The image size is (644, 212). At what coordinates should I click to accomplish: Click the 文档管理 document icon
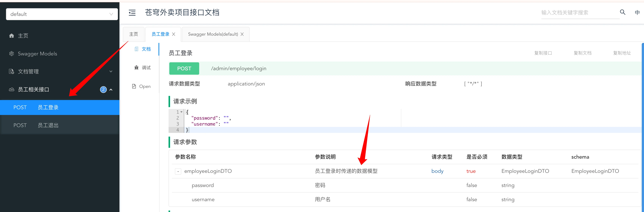coord(12,71)
